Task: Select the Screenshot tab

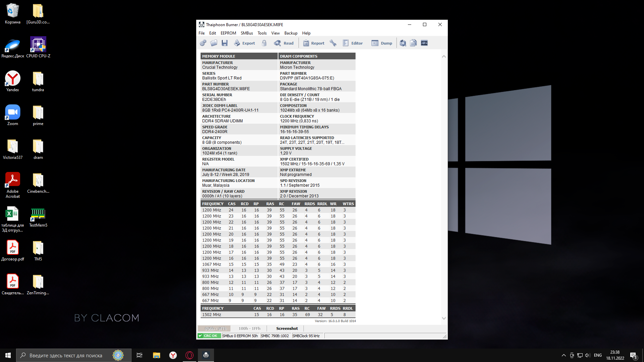Action: coord(287,328)
